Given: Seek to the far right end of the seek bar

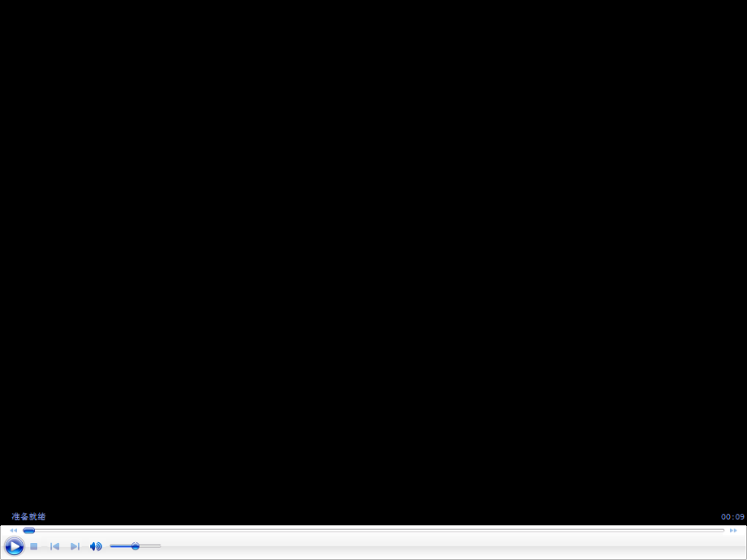Looking at the screenshot, I should point(723,530).
